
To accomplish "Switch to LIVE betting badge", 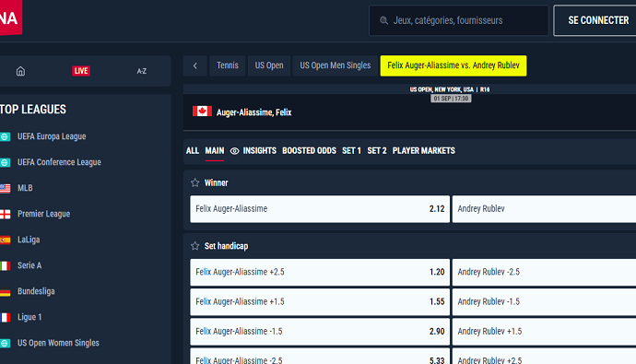I will click(x=81, y=71).
